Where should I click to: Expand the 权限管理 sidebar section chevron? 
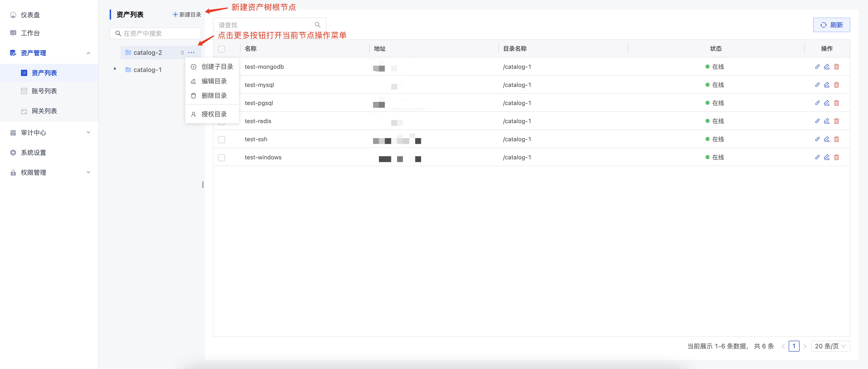88,172
